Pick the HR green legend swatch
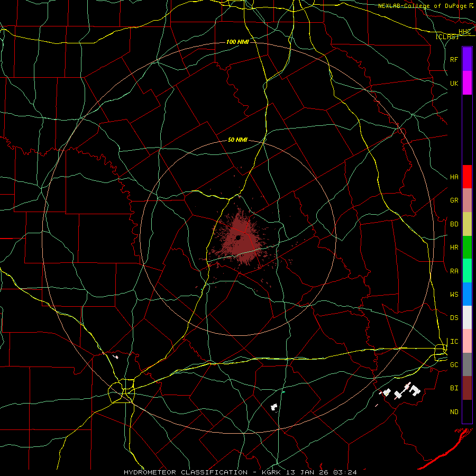 click(467, 248)
